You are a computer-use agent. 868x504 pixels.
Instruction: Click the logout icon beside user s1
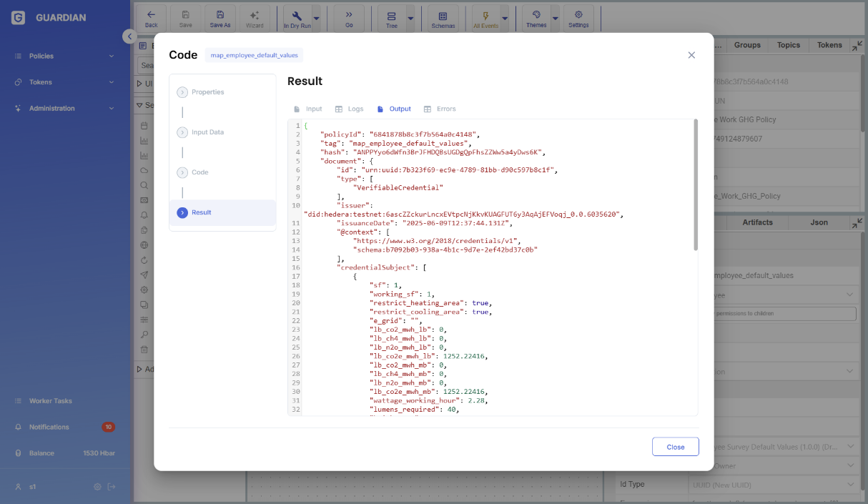112,487
